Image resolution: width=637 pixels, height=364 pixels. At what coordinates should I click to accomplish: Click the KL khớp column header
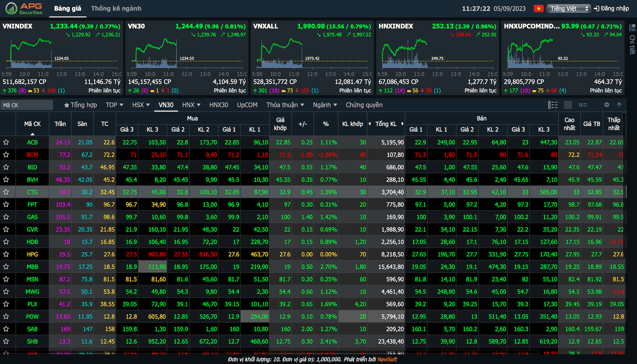(x=353, y=124)
